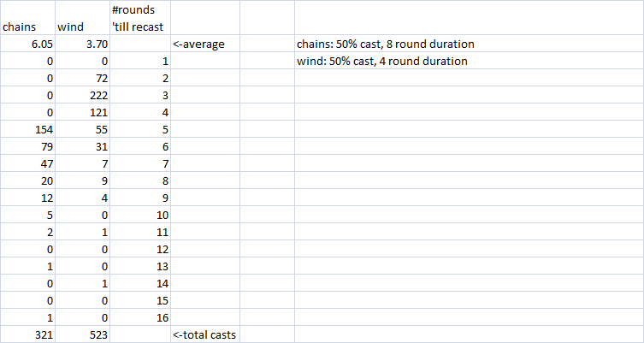Click the wind cell with value 31
Viewport: 644px width, 343px height.
tap(82, 146)
